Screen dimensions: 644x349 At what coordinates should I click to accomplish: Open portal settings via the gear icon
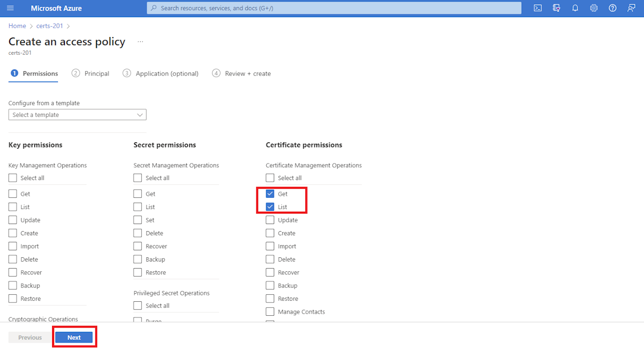coord(593,8)
